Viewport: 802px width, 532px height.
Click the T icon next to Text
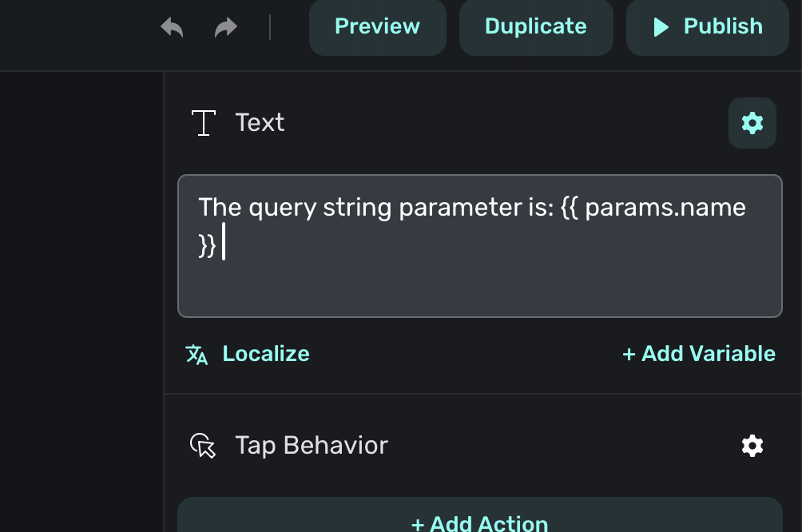(204, 123)
